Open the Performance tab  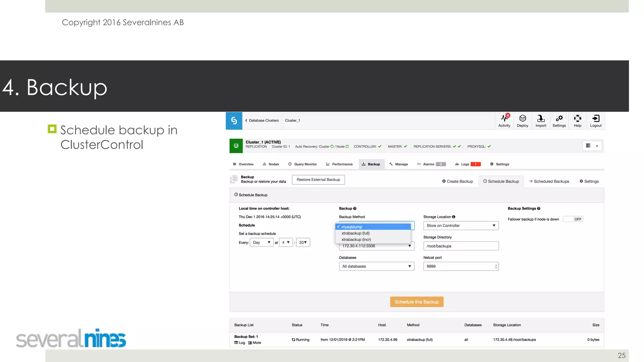(339, 164)
